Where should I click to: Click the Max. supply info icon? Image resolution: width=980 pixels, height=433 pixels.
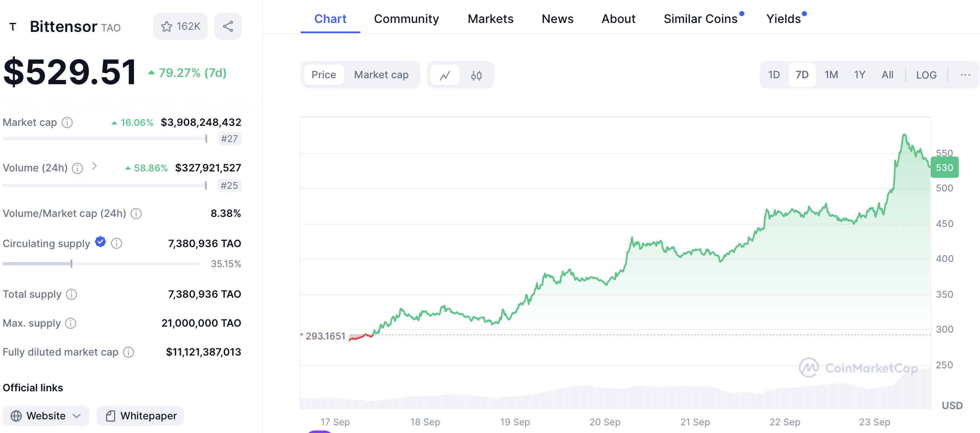point(71,323)
